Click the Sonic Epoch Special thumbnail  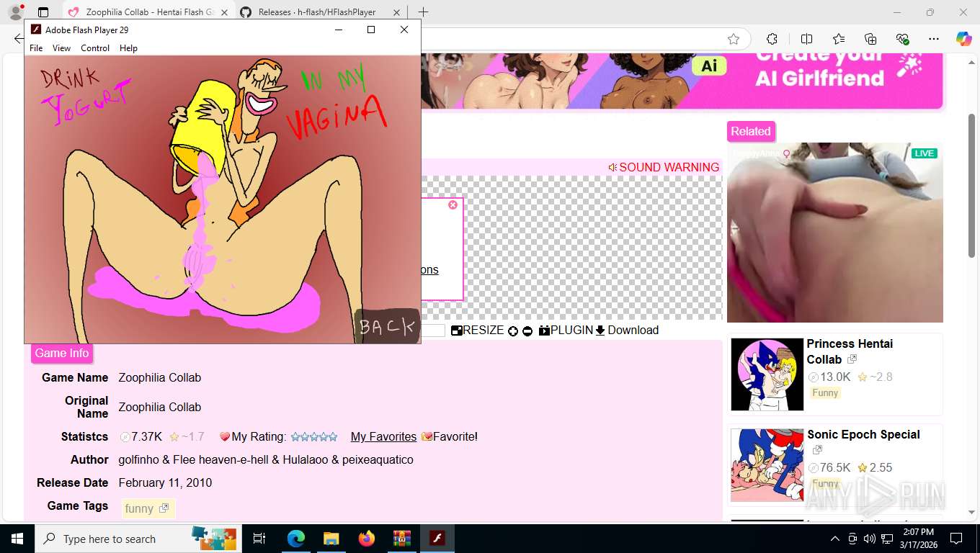(x=767, y=465)
